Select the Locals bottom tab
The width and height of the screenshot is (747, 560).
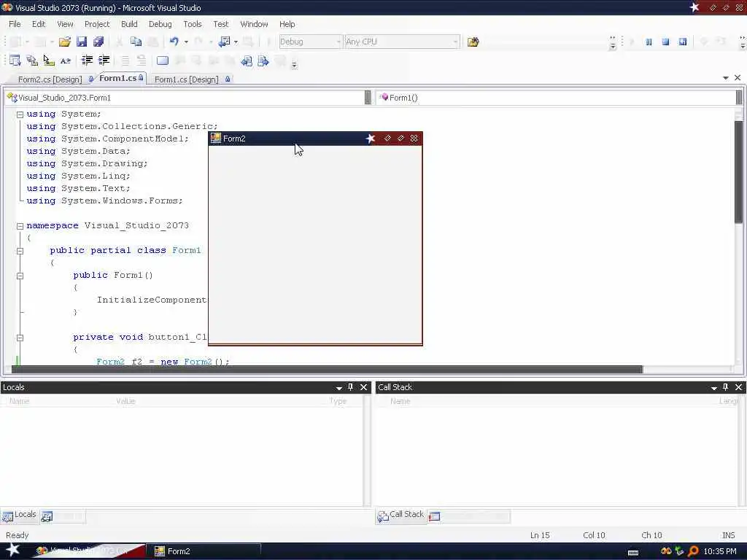(20, 515)
